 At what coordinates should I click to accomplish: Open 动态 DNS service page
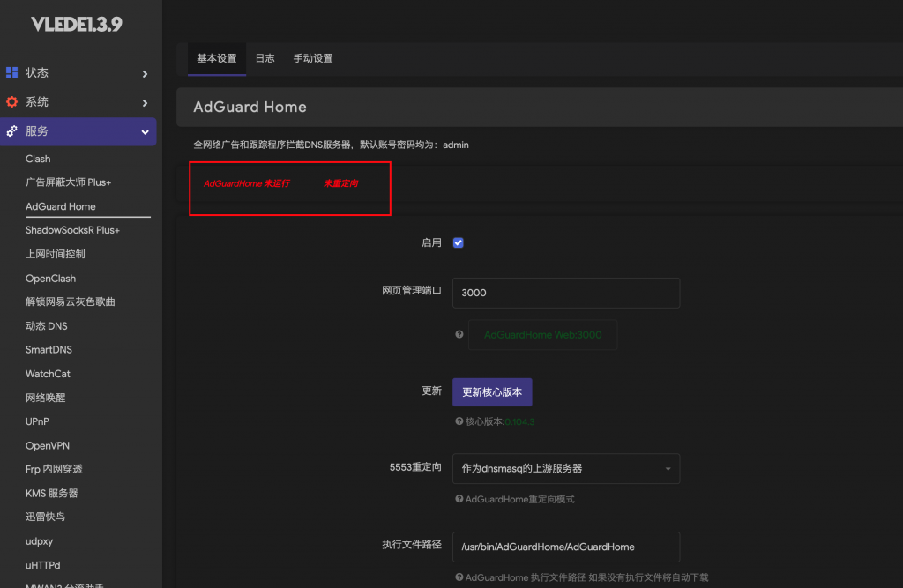pyautogui.click(x=47, y=326)
